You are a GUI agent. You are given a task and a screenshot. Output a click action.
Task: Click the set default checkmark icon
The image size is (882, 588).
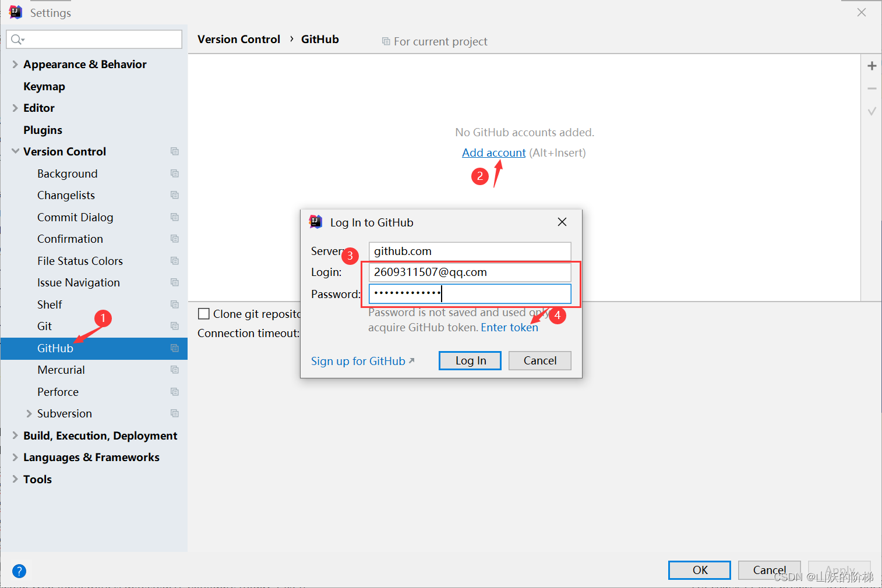click(872, 111)
